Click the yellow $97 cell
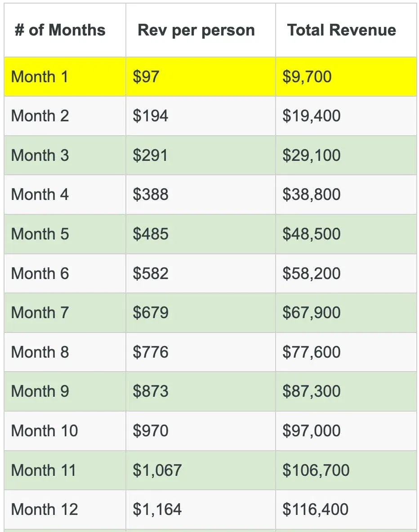Screen dimensions: 419x532 point(201,77)
